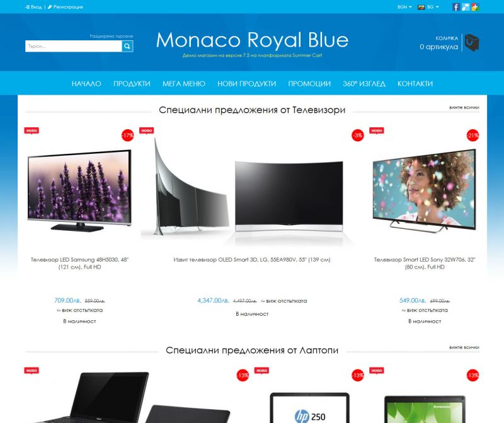Click the -17% discount badge on Samsung TV

click(x=128, y=136)
